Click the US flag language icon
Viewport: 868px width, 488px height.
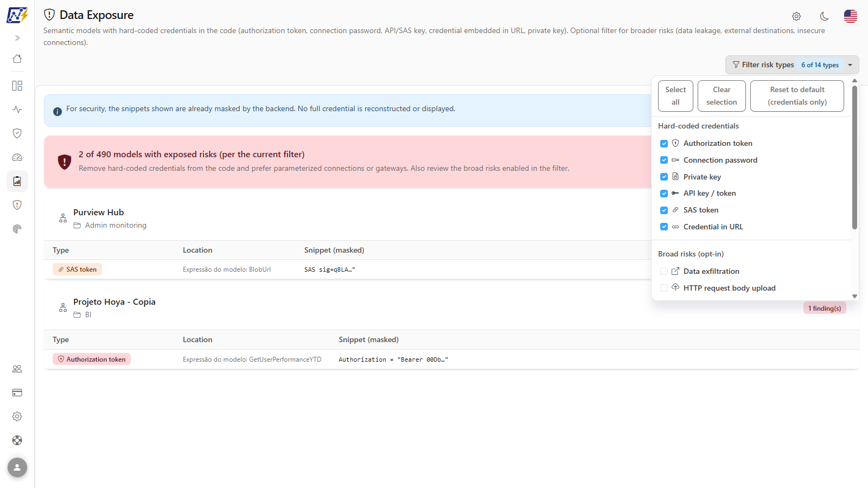click(851, 16)
